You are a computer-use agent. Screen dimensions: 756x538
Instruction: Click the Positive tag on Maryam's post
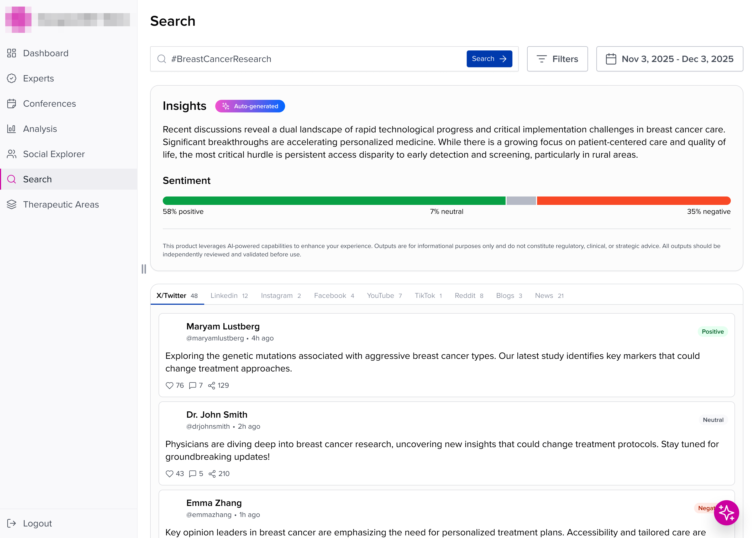tap(713, 331)
